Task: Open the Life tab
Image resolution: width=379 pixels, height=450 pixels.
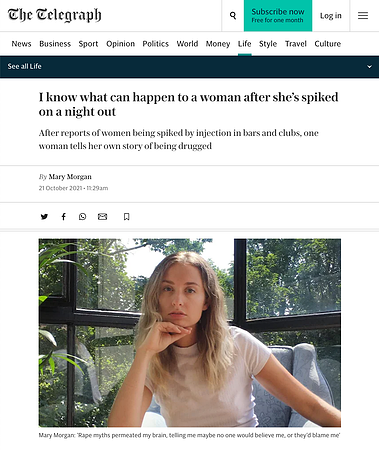Action: tap(244, 44)
